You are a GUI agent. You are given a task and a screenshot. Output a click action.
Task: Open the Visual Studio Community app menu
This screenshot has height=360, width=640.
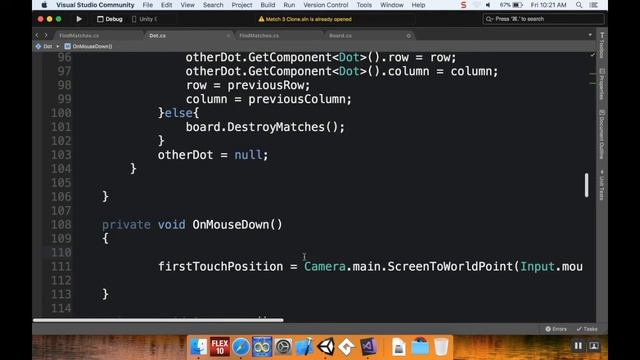pos(95,5)
